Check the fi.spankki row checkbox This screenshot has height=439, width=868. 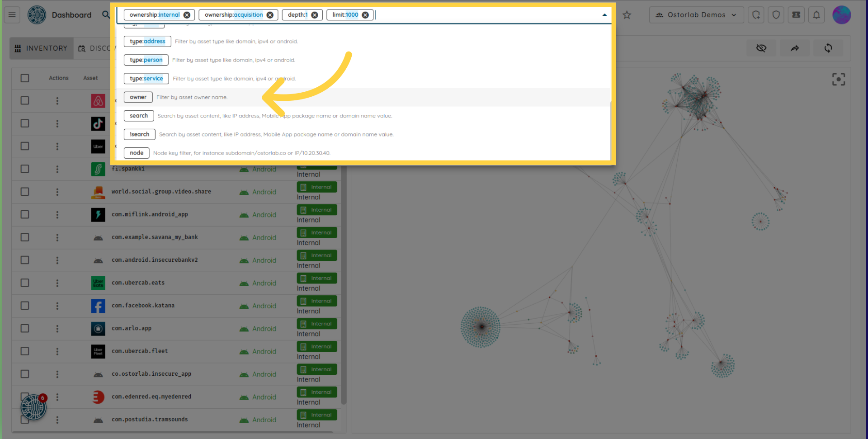pos(25,169)
